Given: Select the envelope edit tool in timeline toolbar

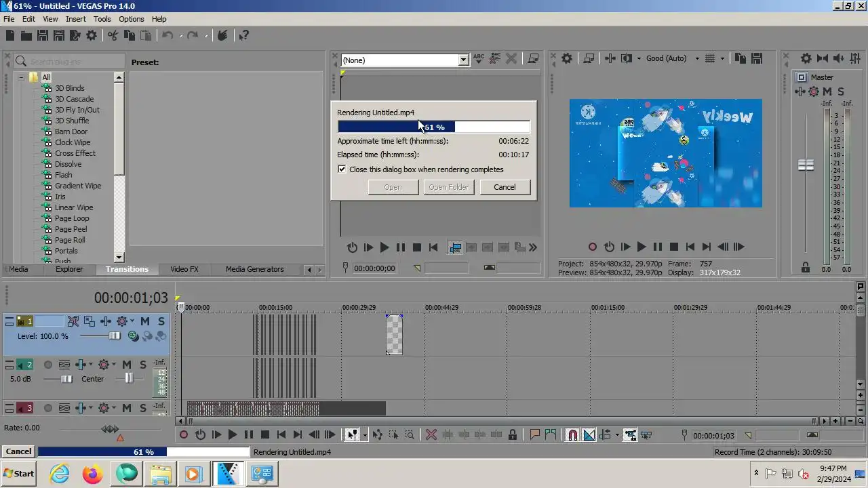Looking at the screenshot, I should click(377, 435).
